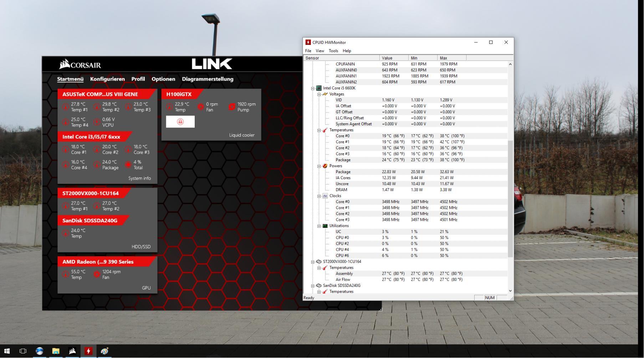Click the white LED tile in H100iGTX
The height and width of the screenshot is (358, 644).
(x=180, y=122)
